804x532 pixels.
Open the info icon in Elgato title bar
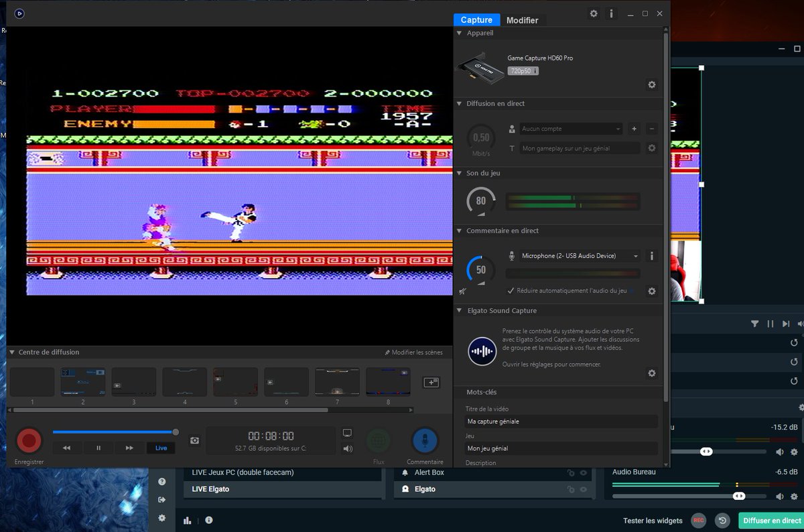(x=612, y=13)
